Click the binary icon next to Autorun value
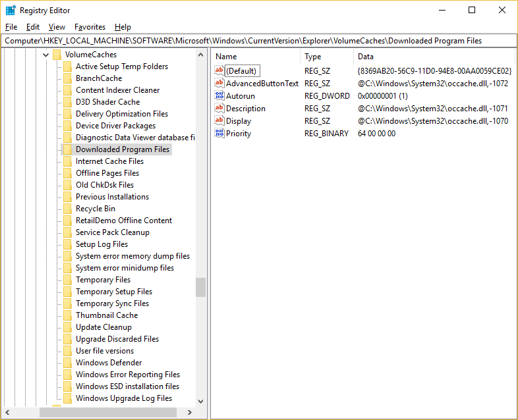 [219, 96]
